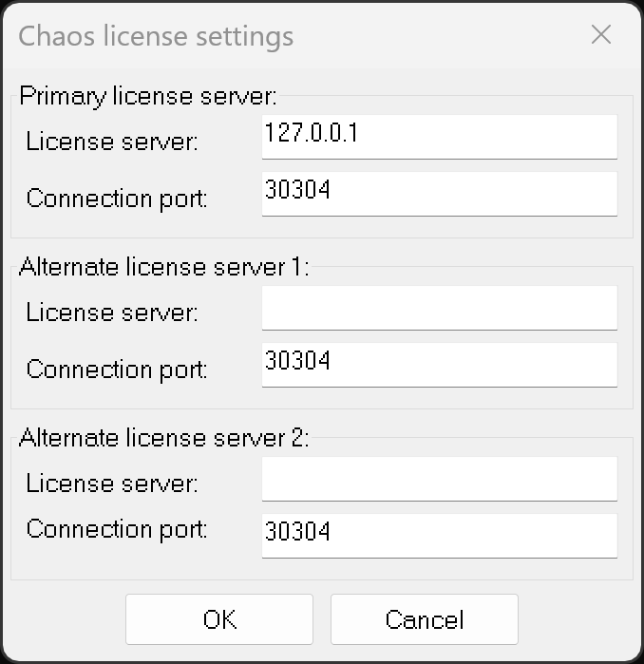Click the License server label under Alternate 1

tap(112, 313)
